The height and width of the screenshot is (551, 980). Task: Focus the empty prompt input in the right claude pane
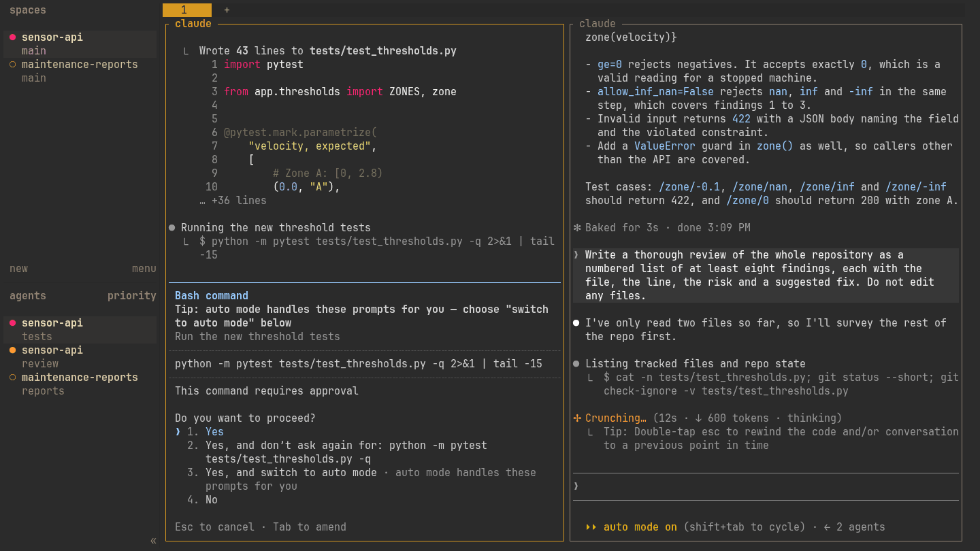766,486
